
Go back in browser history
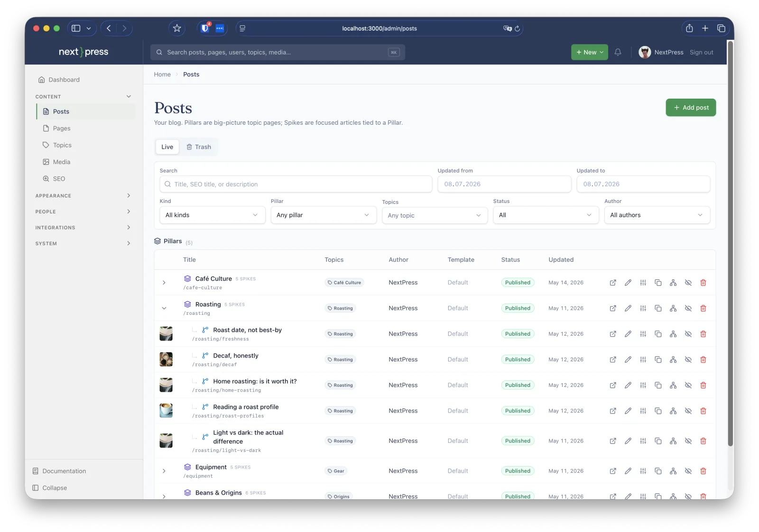coord(109,28)
